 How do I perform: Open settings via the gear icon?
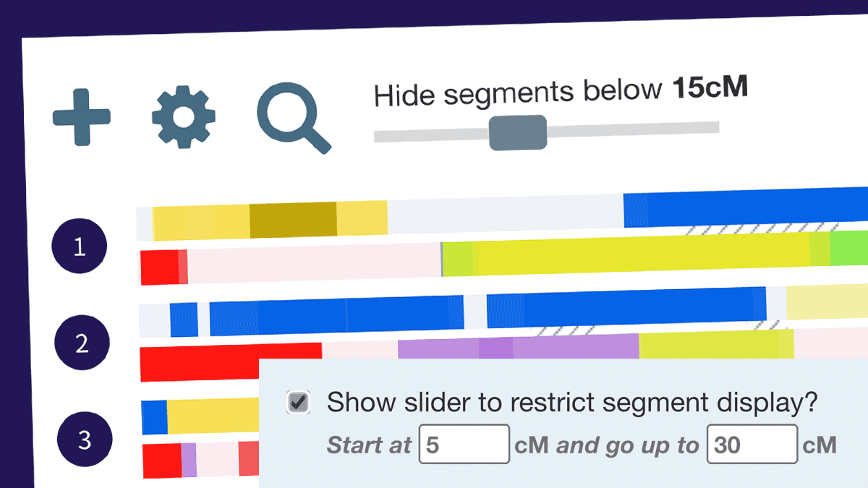coord(183,116)
